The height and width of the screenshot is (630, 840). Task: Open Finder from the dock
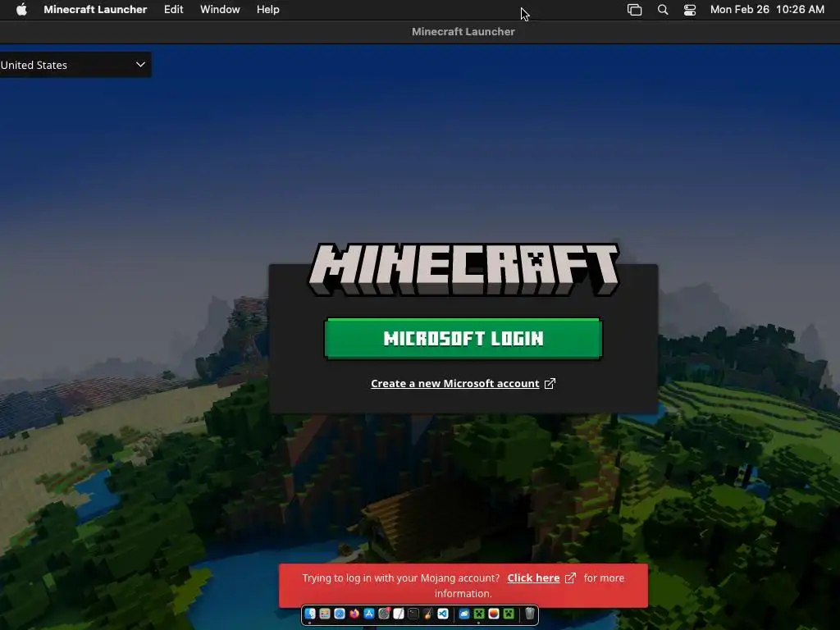coord(310,614)
